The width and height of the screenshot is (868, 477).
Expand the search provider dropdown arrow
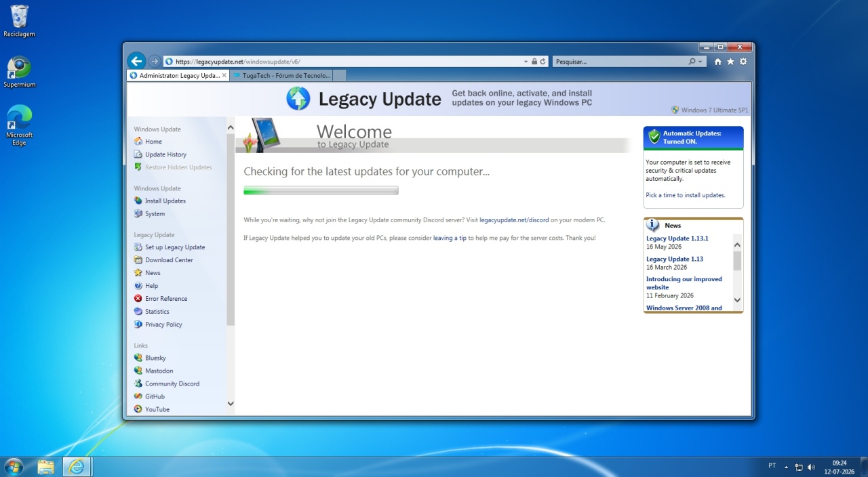tap(701, 62)
